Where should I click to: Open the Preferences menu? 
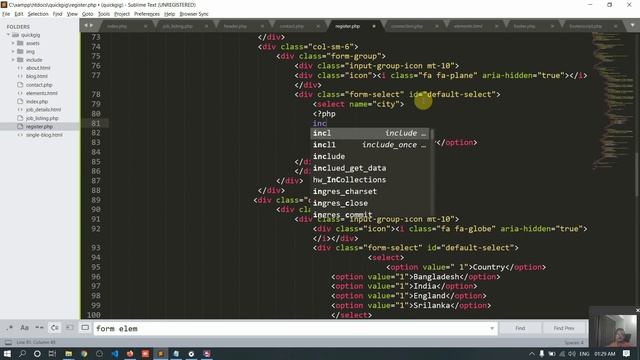point(147,14)
